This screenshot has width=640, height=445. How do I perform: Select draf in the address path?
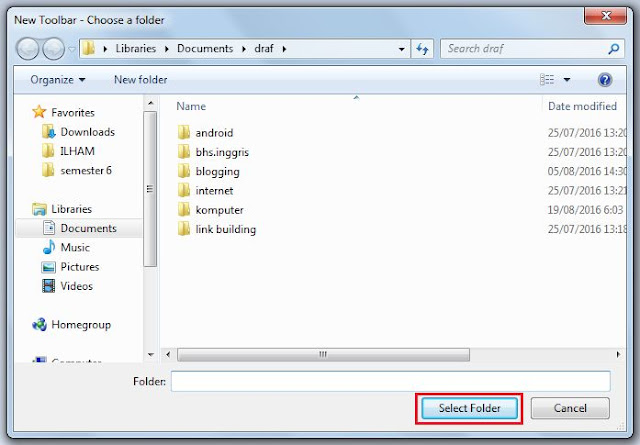(x=264, y=49)
